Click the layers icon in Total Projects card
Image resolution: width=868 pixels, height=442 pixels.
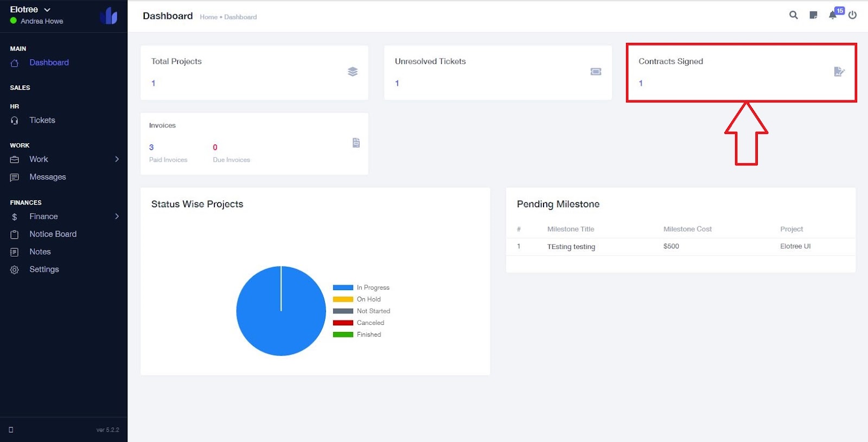[353, 72]
